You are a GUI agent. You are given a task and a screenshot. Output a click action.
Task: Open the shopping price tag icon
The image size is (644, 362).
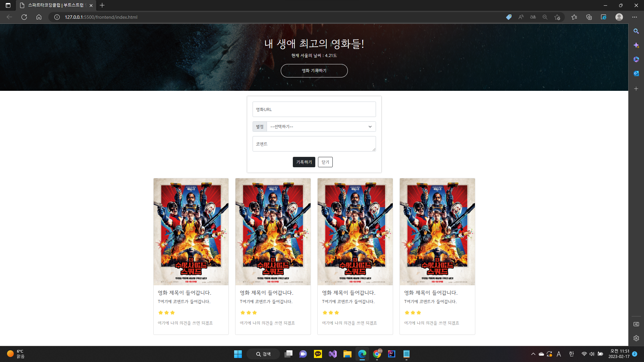(x=509, y=17)
